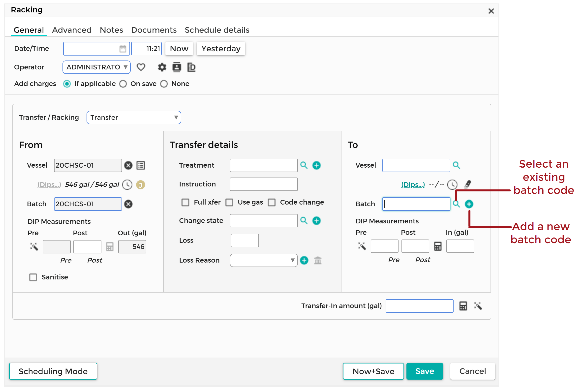Check the Sanitise option
Viewport: 585px width, 392px height.
click(33, 277)
